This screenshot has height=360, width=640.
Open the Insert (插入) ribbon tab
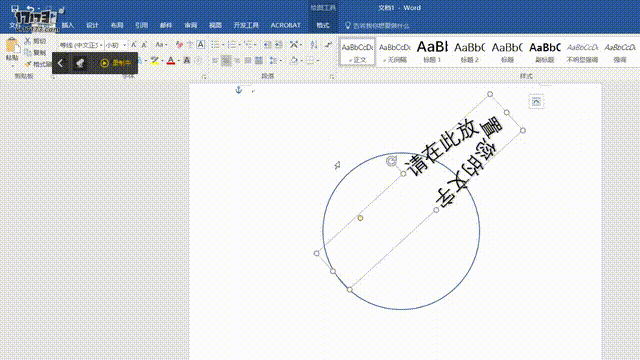point(68,25)
